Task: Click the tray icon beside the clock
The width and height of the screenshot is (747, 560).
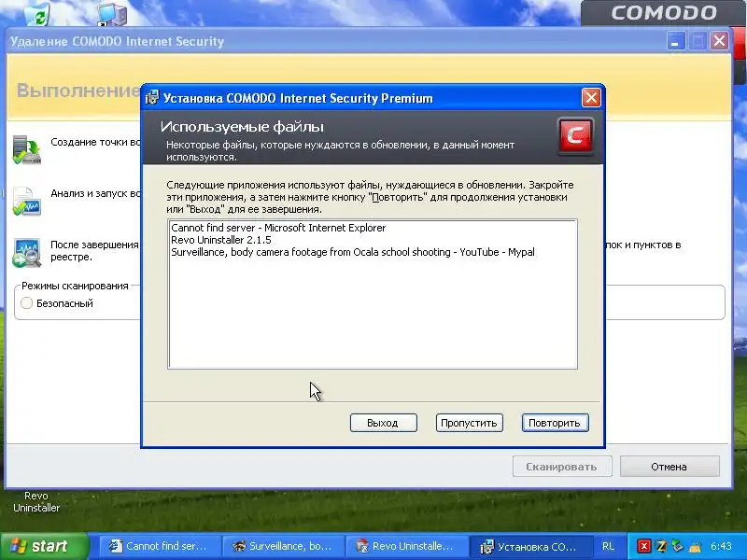Action: (x=695, y=547)
